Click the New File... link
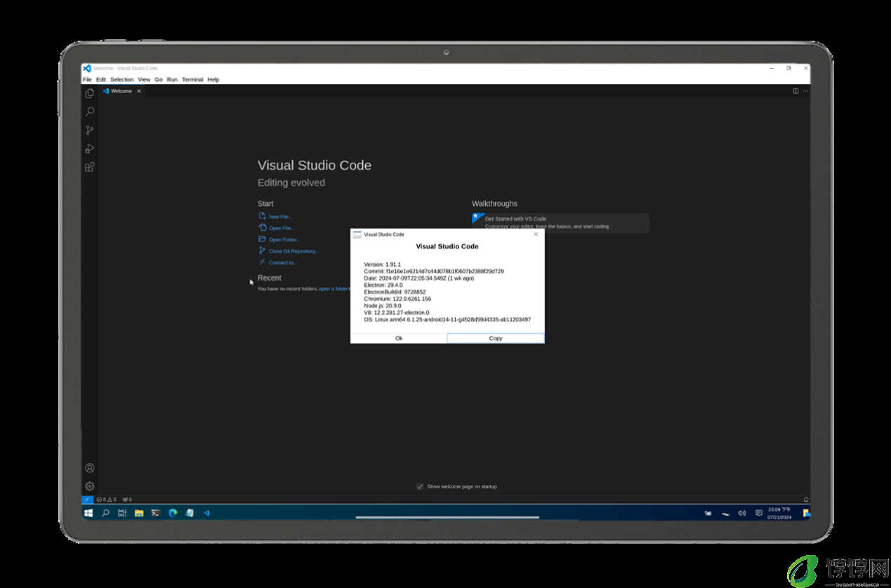The height and width of the screenshot is (588, 891). [x=280, y=217]
